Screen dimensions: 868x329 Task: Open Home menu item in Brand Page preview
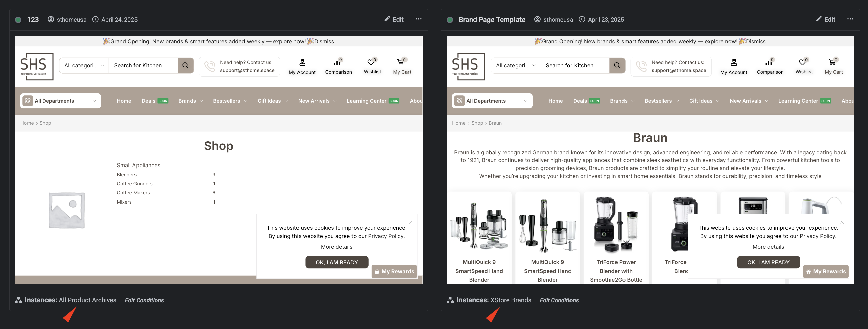click(x=556, y=101)
